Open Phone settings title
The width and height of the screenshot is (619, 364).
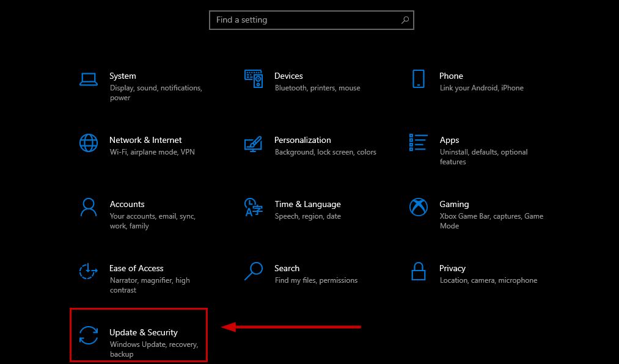(451, 76)
